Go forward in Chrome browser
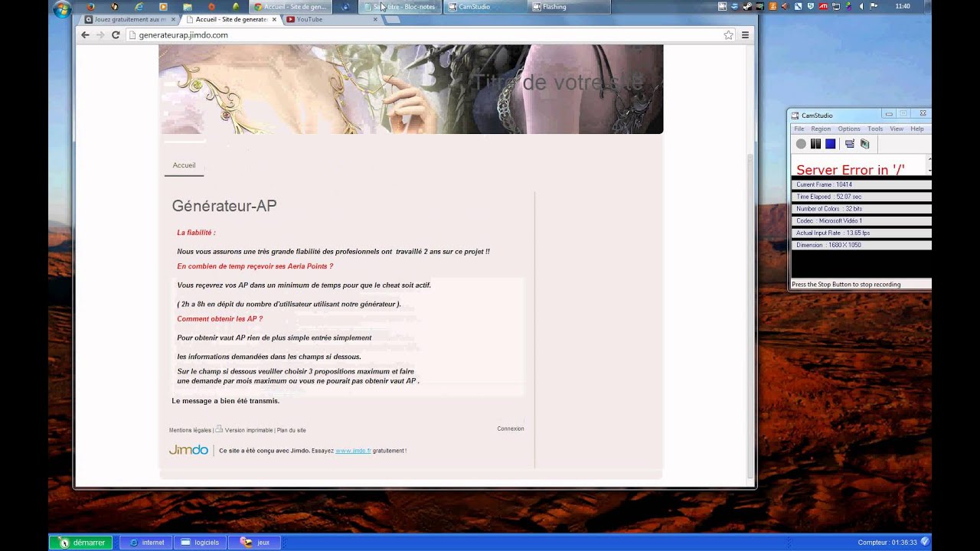Screen dimensions: 980x551 (100, 34)
